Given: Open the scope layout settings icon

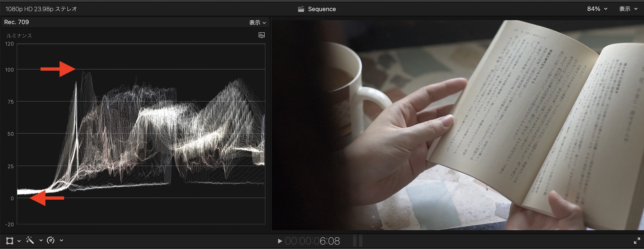Looking at the screenshot, I should click(261, 35).
